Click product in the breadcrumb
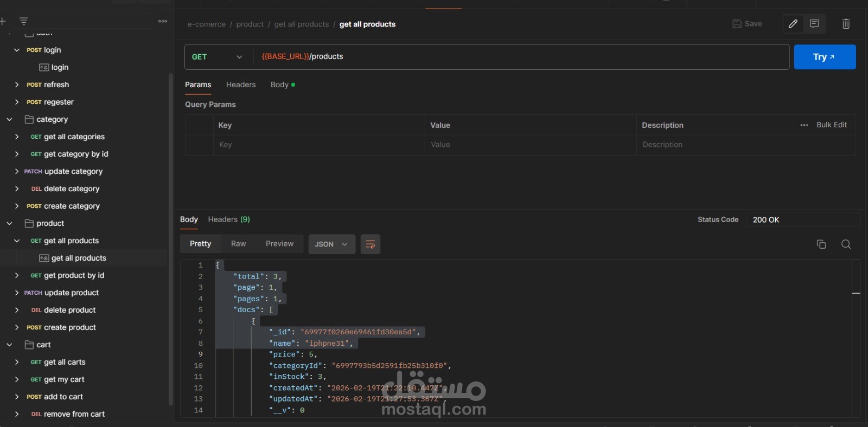 click(250, 24)
